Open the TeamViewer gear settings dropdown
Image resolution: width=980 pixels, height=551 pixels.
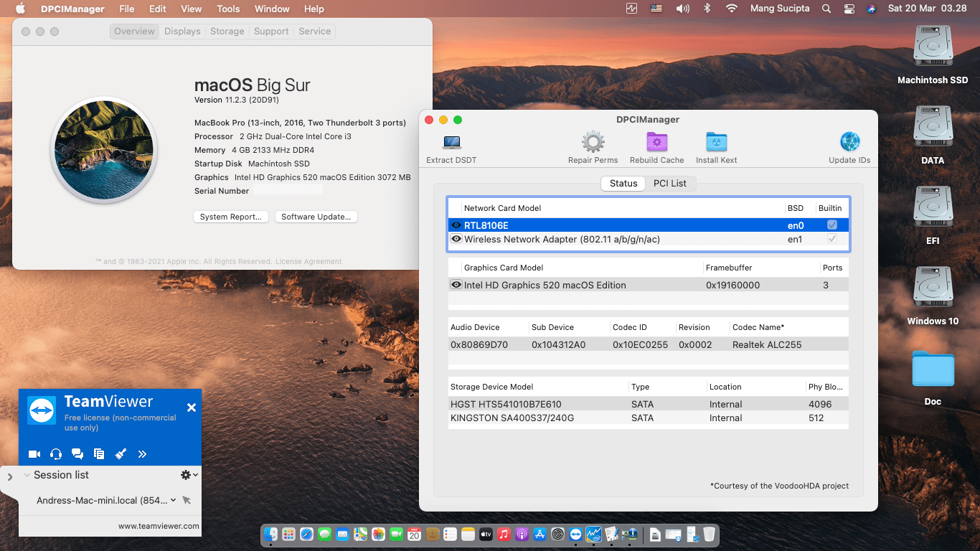pos(189,475)
